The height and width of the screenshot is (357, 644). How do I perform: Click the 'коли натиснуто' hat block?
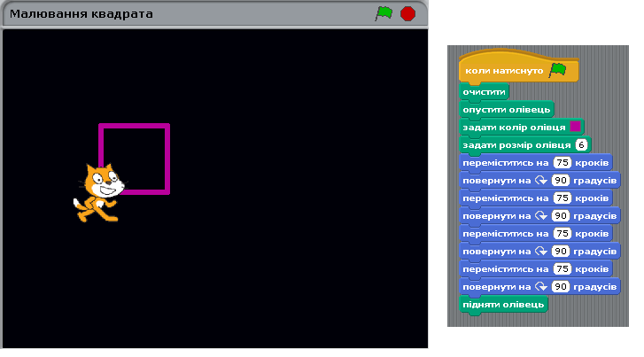point(519,67)
